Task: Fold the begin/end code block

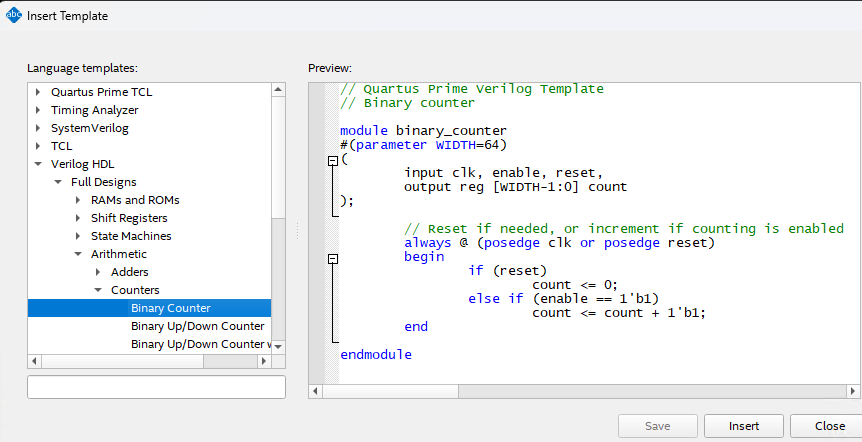Action: pyautogui.click(x=334, y=258)
